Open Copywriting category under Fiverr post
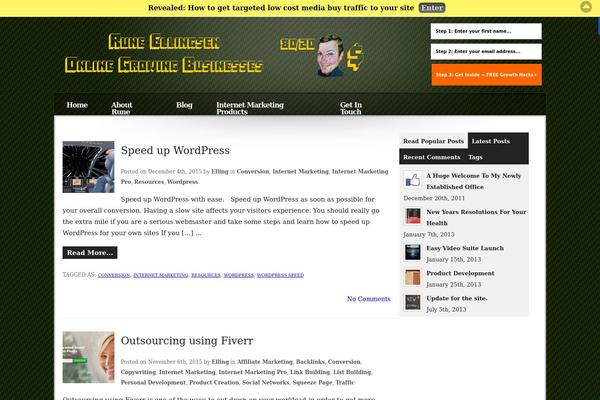 pyautogui.click(x=138, y=372)
